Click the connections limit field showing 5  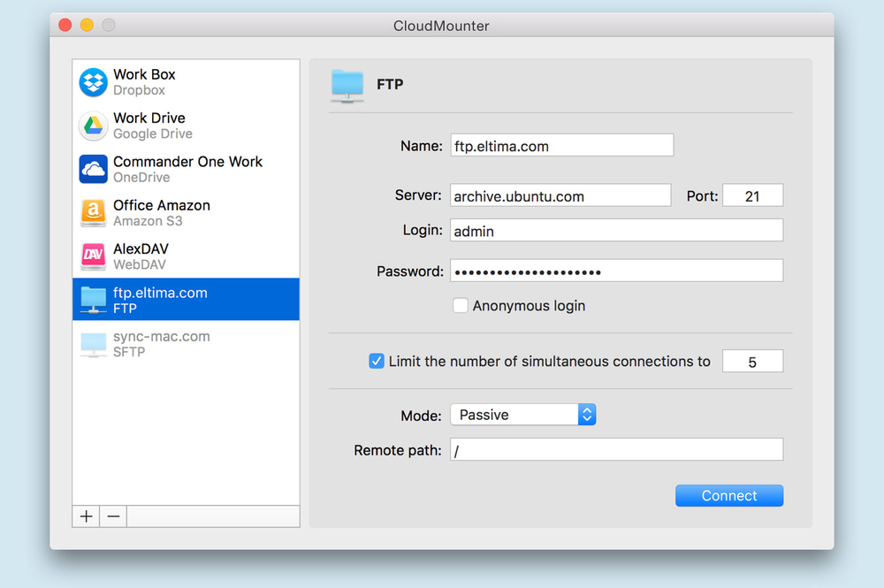(x=752, y=362)
